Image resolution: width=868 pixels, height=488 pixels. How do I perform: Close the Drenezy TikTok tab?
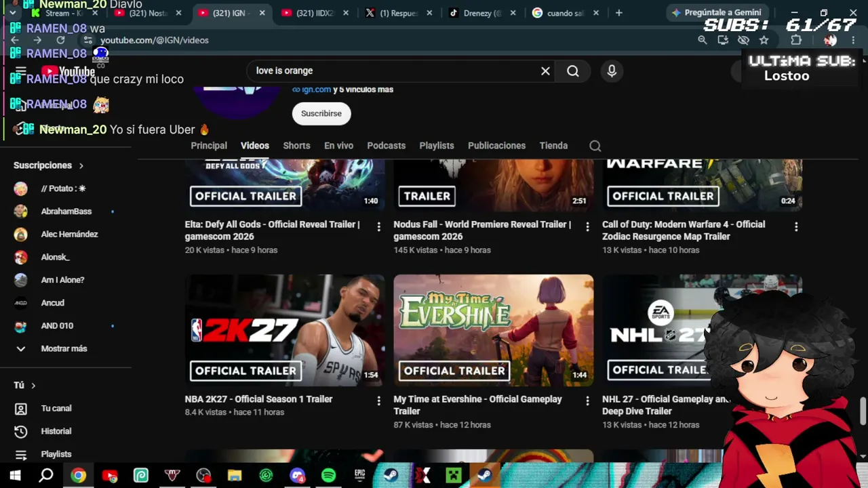pos(513,13)
